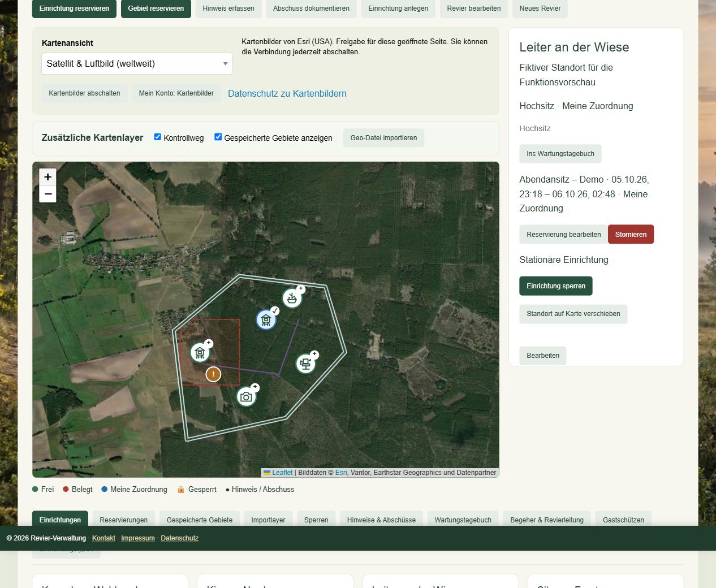Select the Einrichtungen tab

(60, 520)
